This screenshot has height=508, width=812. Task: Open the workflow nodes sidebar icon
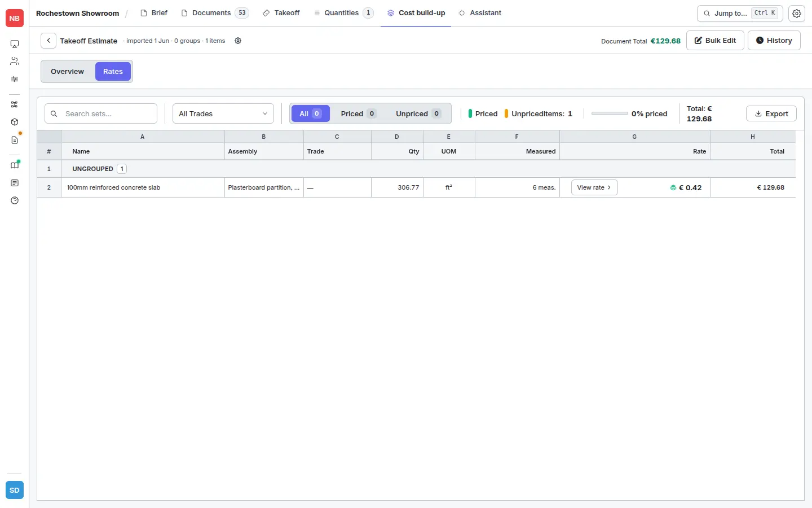point(15,104)
